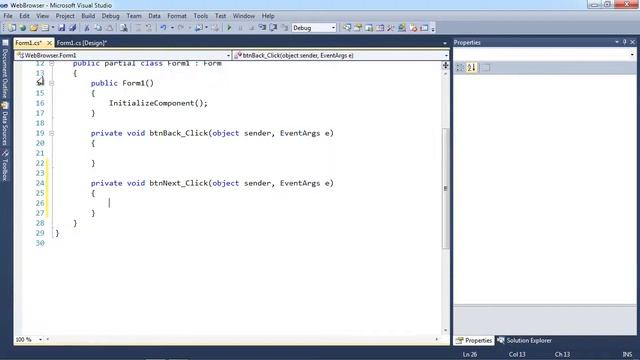The height and width of the screenshot is (360, 640).
Task: Click the split editor handle above scrollbar
Action: (445, 65)
